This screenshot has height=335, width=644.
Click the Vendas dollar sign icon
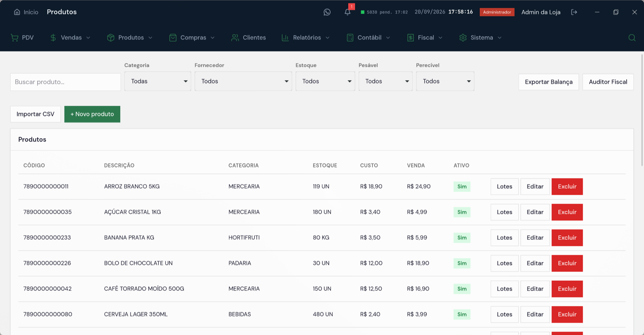pyautogui.click(x=53, y=38)
